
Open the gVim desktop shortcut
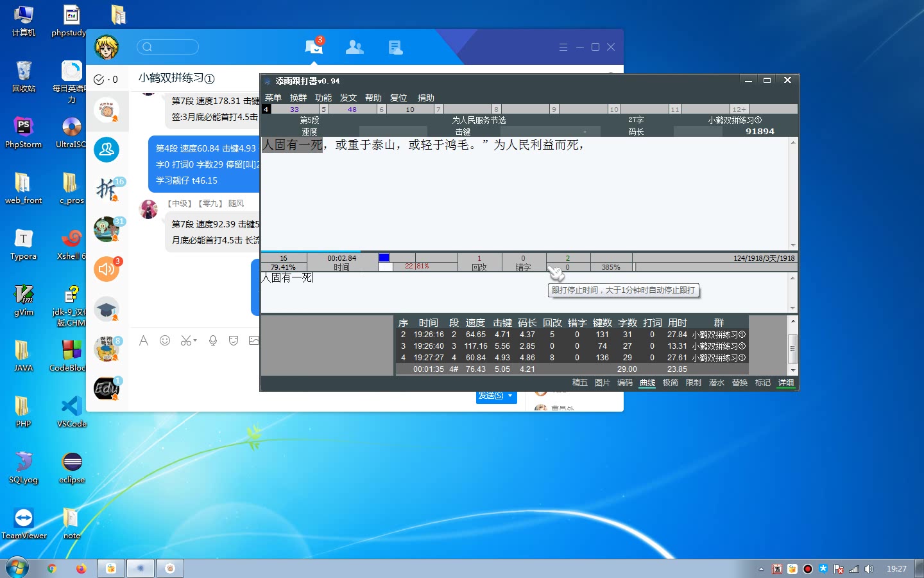[x=24, y=301]
